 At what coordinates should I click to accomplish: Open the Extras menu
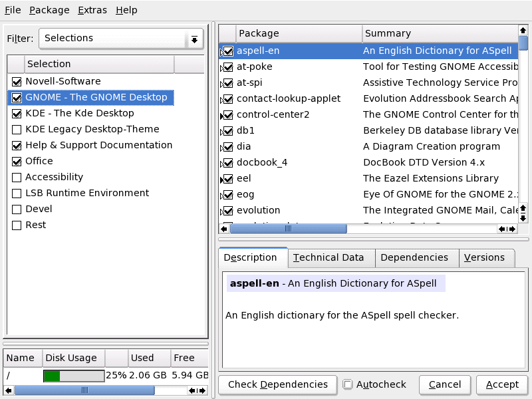coord(91,10)
